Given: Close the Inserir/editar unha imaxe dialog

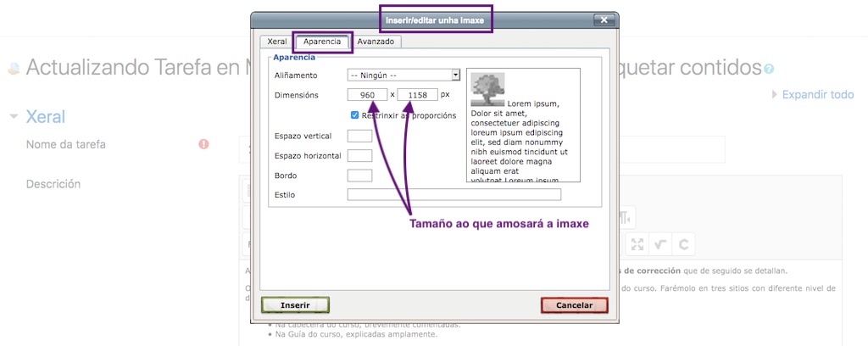Looking at the screenshot, I should [x=604, y=20].
